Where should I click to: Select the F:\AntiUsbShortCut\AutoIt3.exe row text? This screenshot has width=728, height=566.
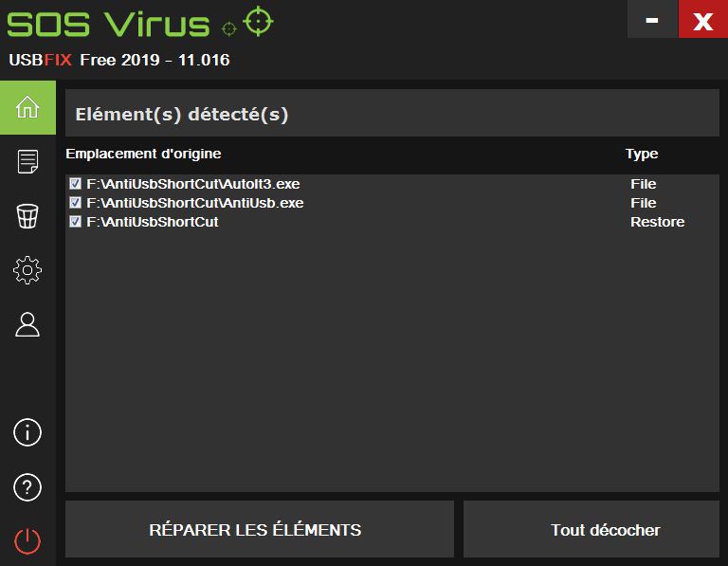(x=193, y=184)
